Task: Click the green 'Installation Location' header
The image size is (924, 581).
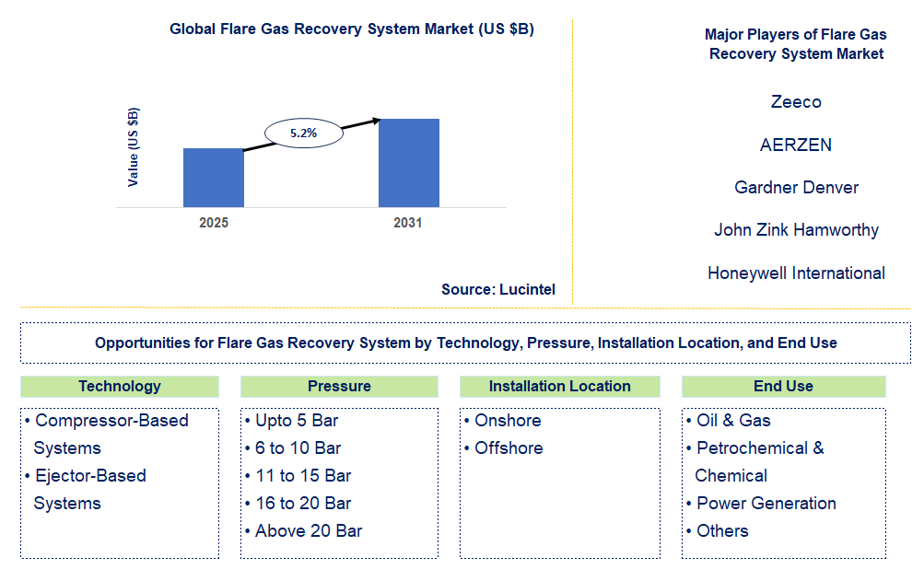Action: pyautogui.click(x=560, y=387)
